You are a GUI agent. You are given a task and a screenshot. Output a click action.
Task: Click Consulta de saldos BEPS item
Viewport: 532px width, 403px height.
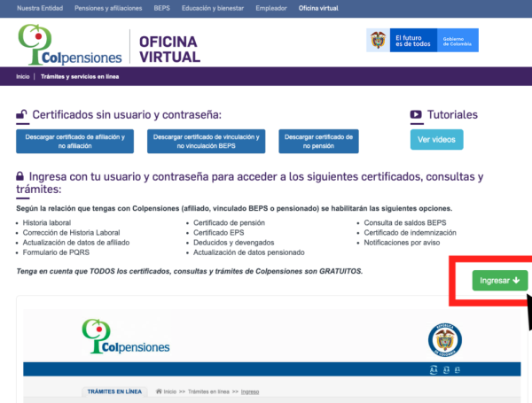(405, 222)
